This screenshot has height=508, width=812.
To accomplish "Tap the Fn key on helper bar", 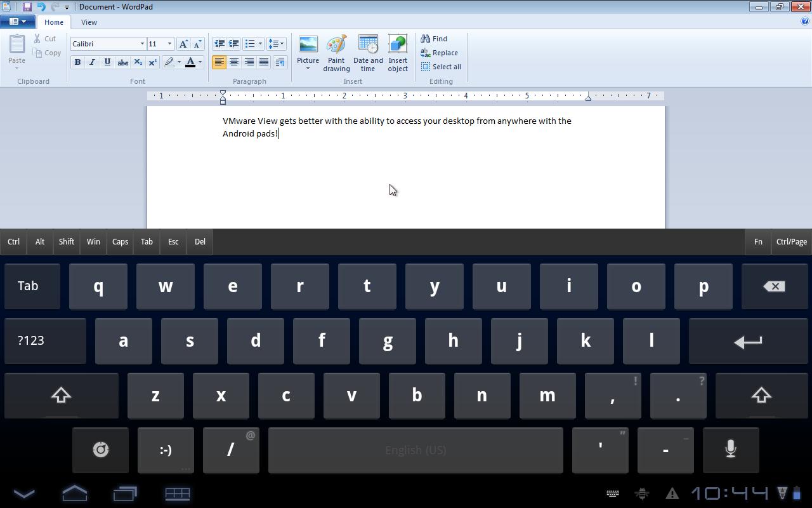I will point(758,242).
